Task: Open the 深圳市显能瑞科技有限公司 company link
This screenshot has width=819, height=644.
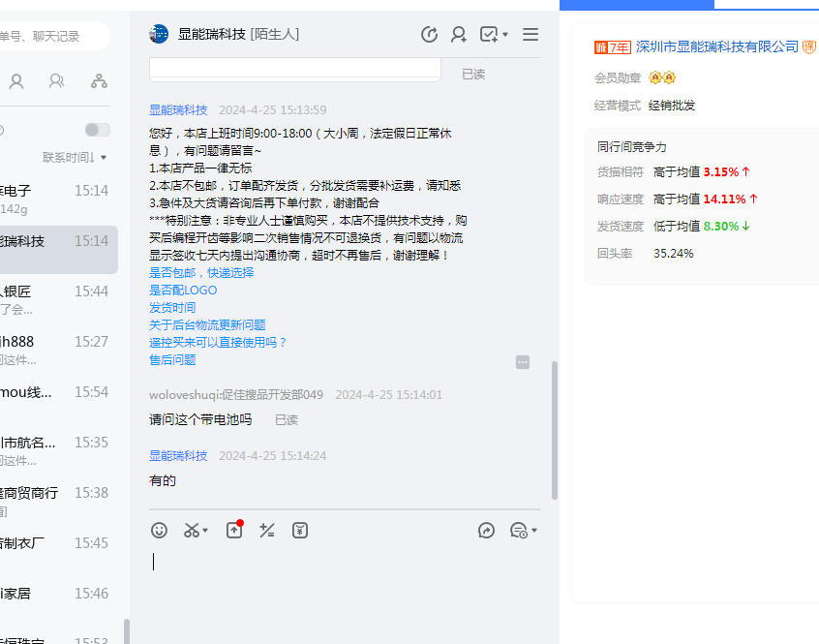Action: (717, 46)
